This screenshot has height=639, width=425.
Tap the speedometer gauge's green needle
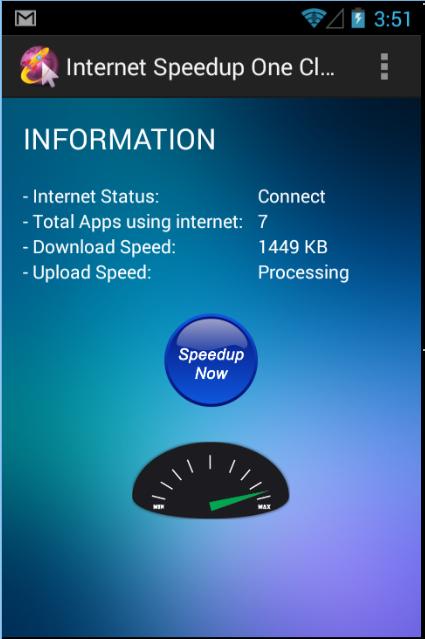pyautogui.click(x=236, y=501)
